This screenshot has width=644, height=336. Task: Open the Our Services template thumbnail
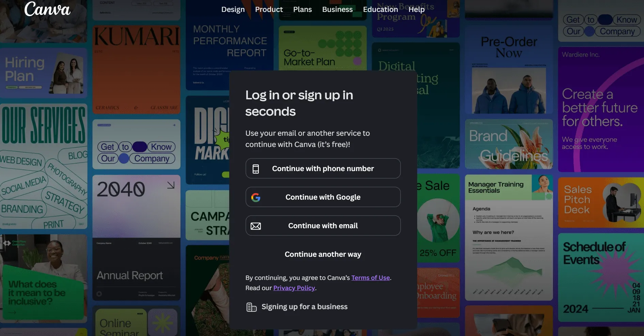tap(44, 166)
